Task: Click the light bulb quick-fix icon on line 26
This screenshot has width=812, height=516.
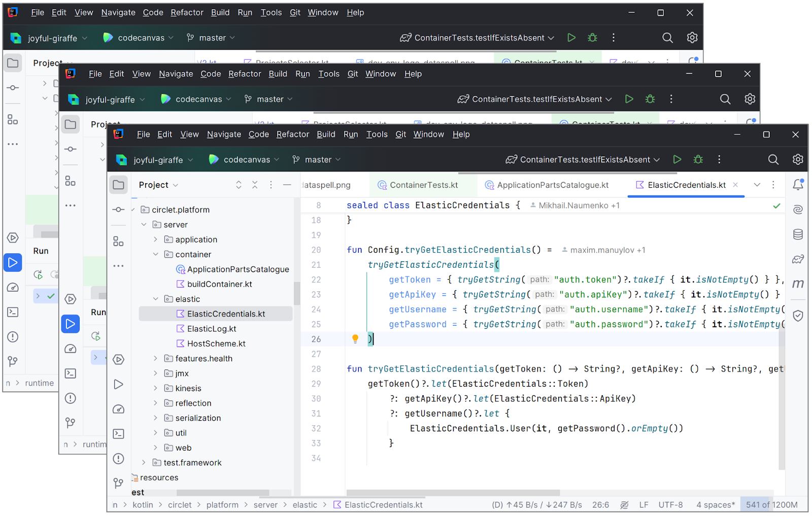Action: pyautogui.click(x=355, y=339)
